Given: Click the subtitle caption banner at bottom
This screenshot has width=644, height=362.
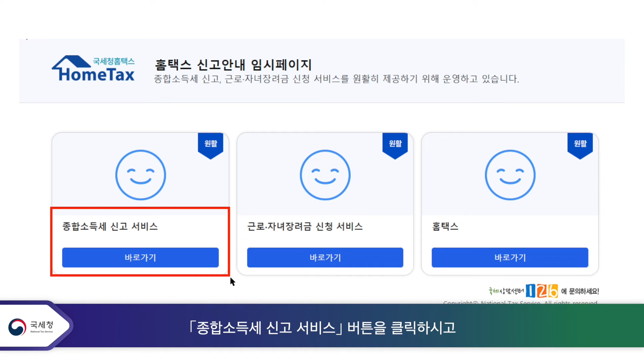Looking at the screenshot, I should (x=322, y=327).
